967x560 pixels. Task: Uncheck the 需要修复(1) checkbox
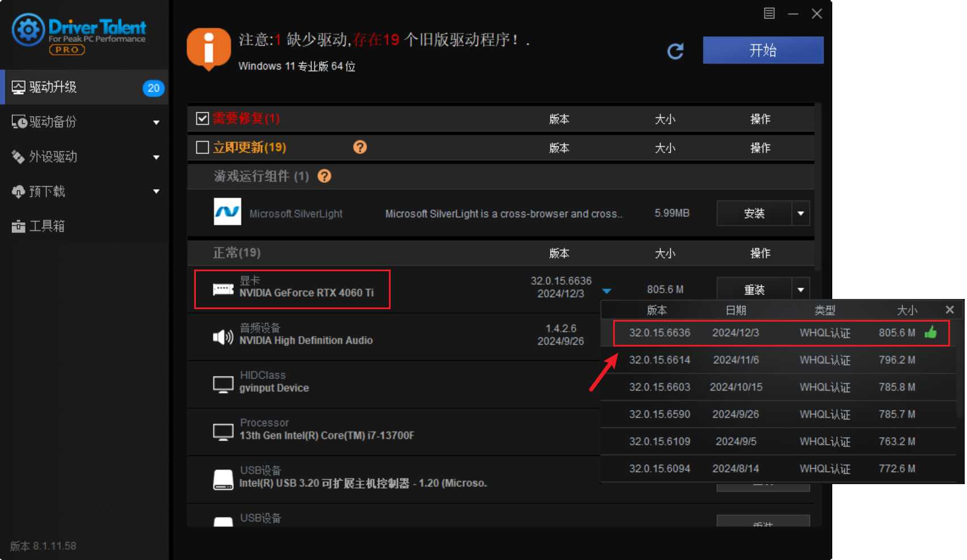pos(202,118)
